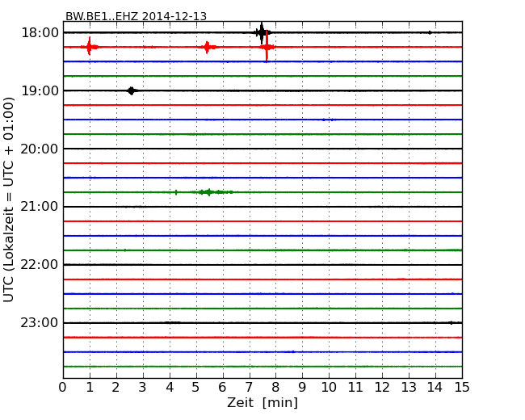Click the x-axis tick label 3
The width and height of the screenshot is (525, 420).
click(x=143, y=388)
